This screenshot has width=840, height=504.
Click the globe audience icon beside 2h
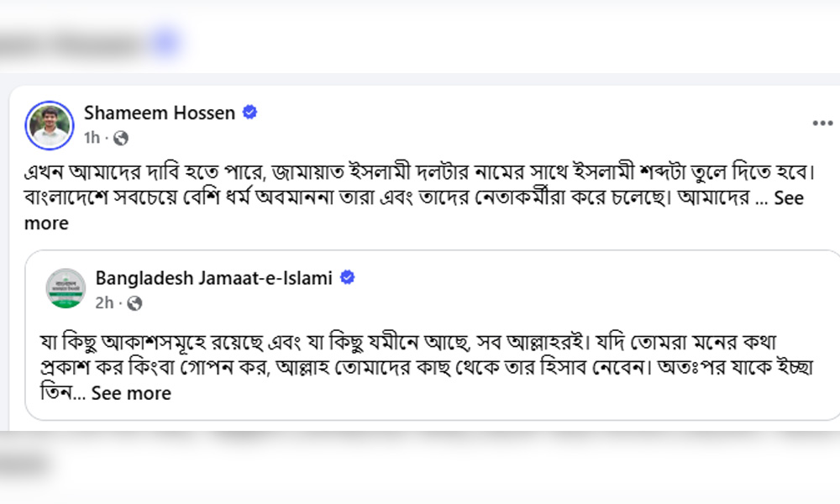[x=134, y=303]
